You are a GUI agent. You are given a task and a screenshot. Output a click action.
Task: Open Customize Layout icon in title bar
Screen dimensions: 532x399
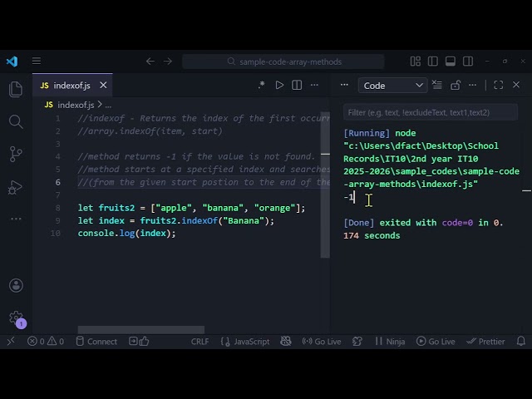pyautogui.click(x=416, y=62)
